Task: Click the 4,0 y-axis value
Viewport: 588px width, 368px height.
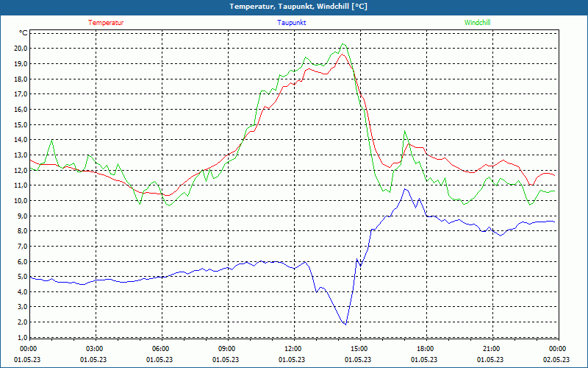Action: pyautogui.click(x=22, y=291)
